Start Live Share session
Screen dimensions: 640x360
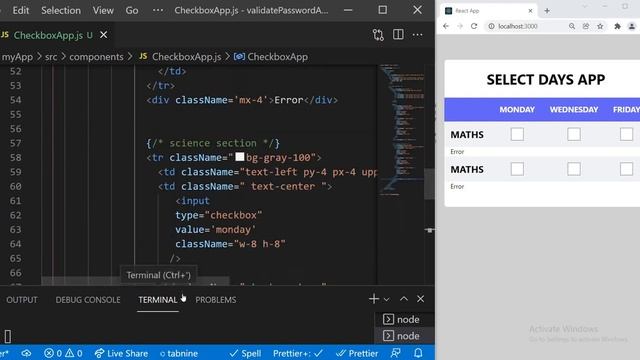[x=121, y=353]
